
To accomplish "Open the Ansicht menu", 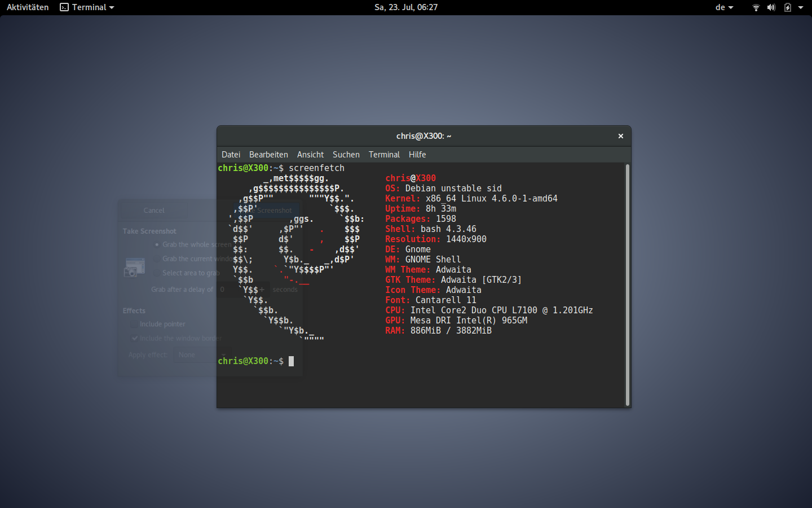I will click(x=310, y=155).
